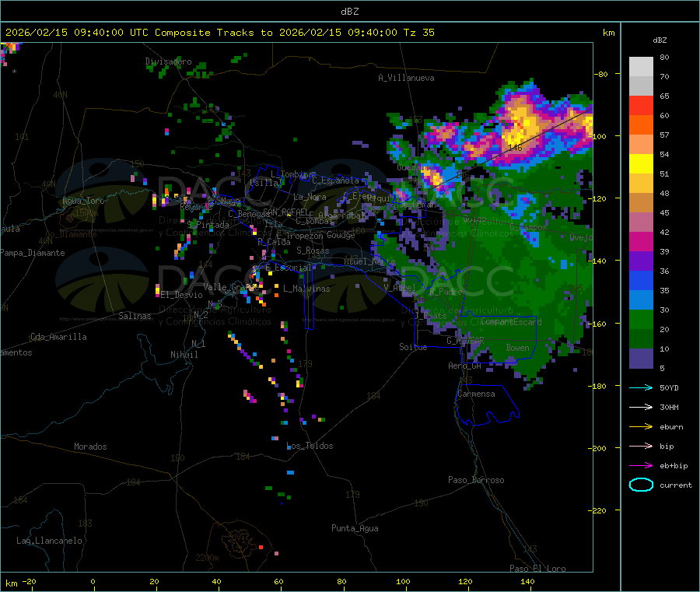Click the Morados map label
The width and height of the screenshot is (700, 592).
pos(90,447)
